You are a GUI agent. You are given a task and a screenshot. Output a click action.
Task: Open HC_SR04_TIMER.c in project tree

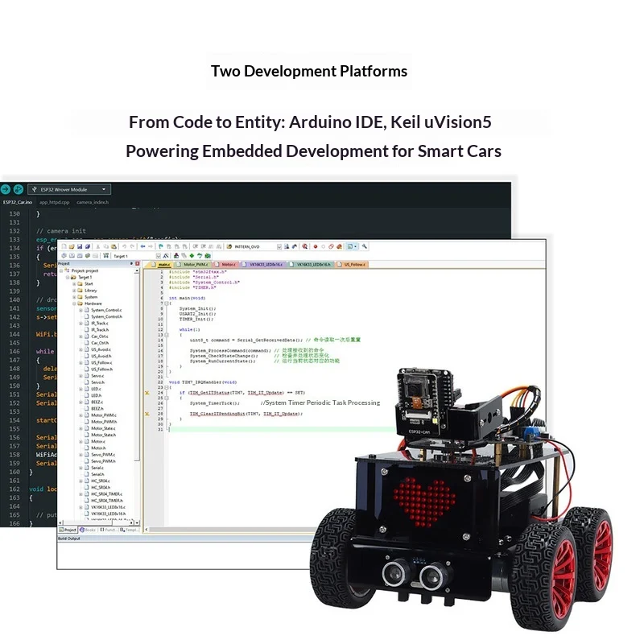(107, 494)
